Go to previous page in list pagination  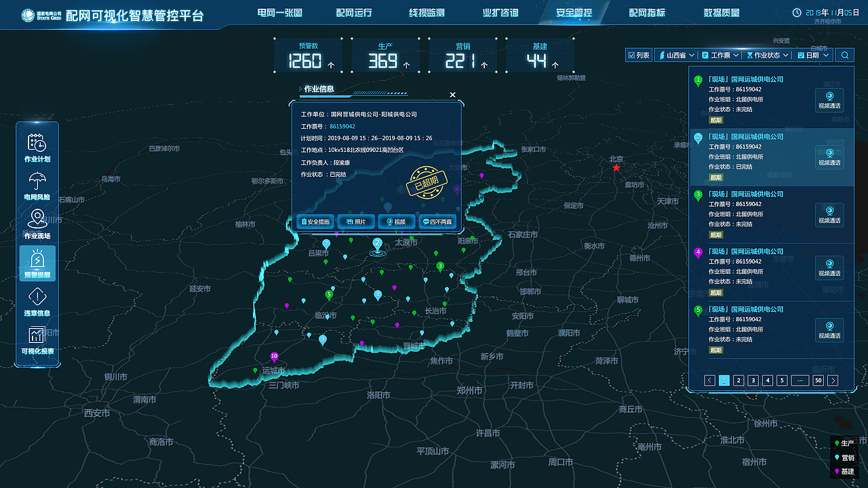pyautogui.click(x=710, y=381)
